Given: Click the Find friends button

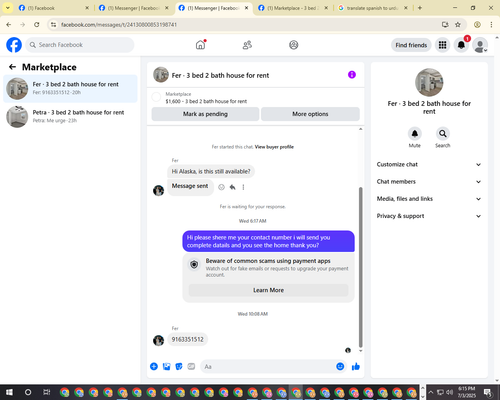Looking at the screenshot, I should (411, 45).
